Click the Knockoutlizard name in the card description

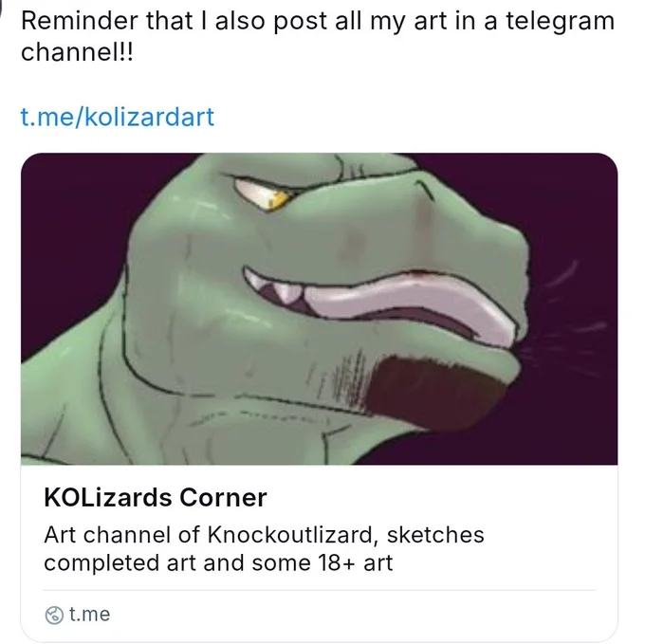coord(292,535)
